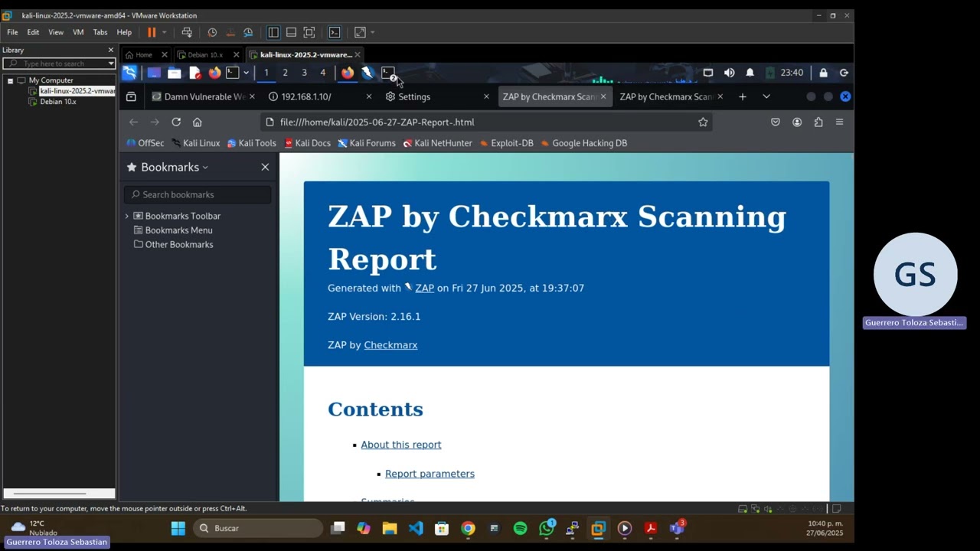Switch to Kali workspace 3
This screenshot has width=980, height=551.
(x=304, y=73)
